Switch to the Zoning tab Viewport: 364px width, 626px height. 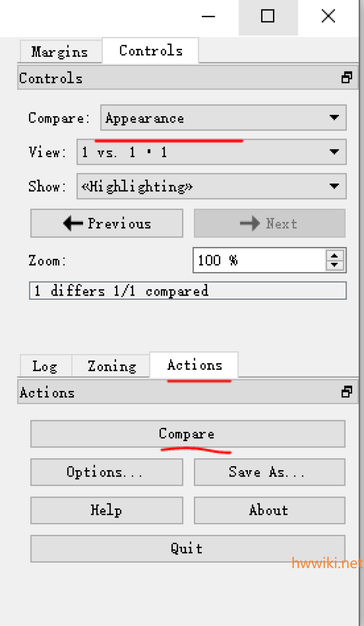tap(111, 366)
